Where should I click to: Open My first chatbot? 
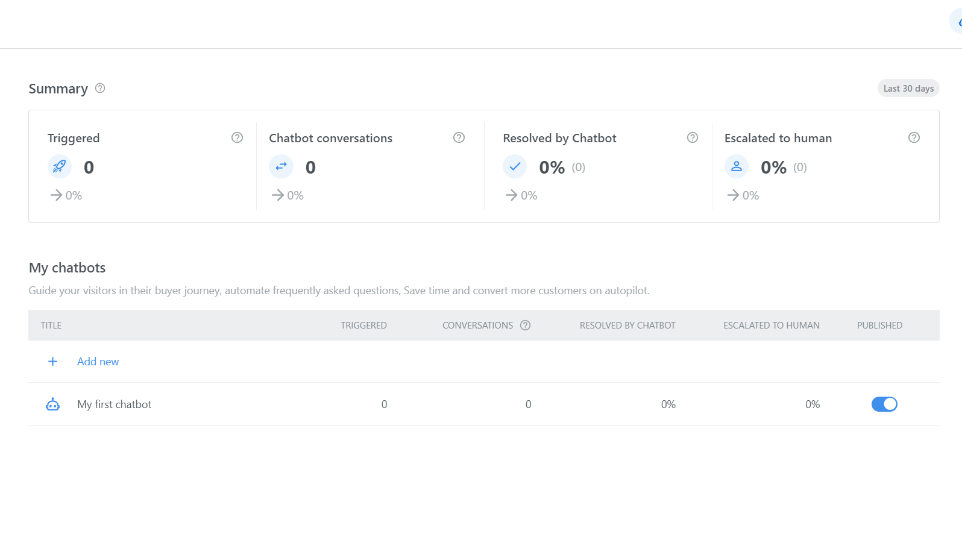pyautogui.click(x=114, y=404)
